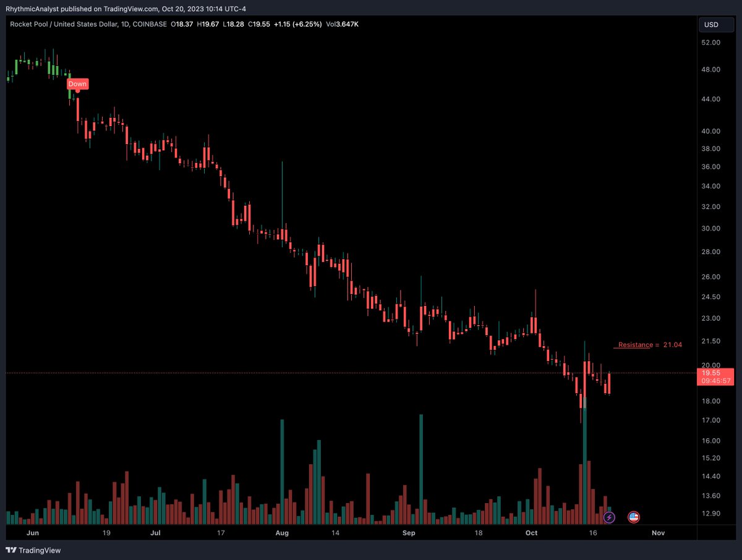Click the 44.00 price axis label
The height and width of the screenshot is (560, 742).
tap(712, 99)
